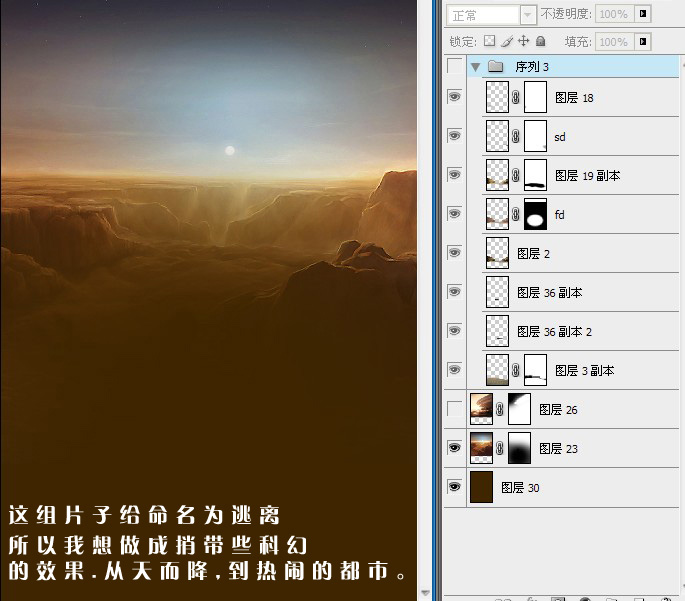685x601 pixels.
Task: Click the mask link icon on 图层 23
Action: pyautogui.click(x=500, y=448)
